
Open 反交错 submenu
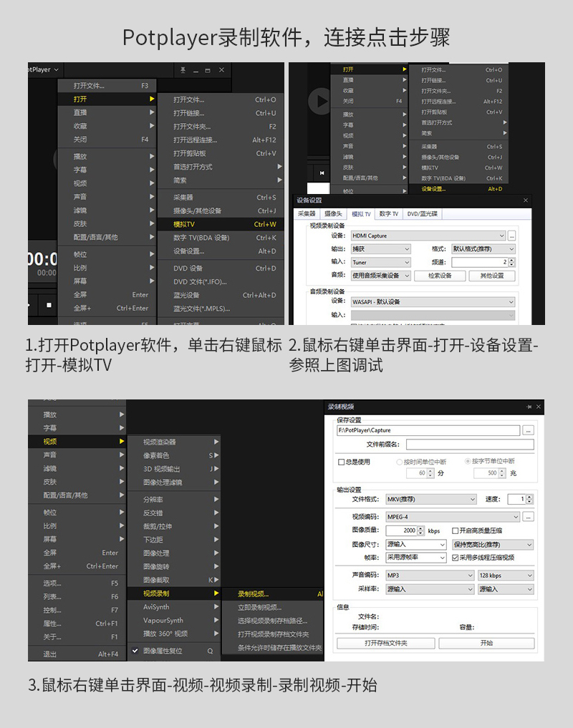click(x=174, y=513)
